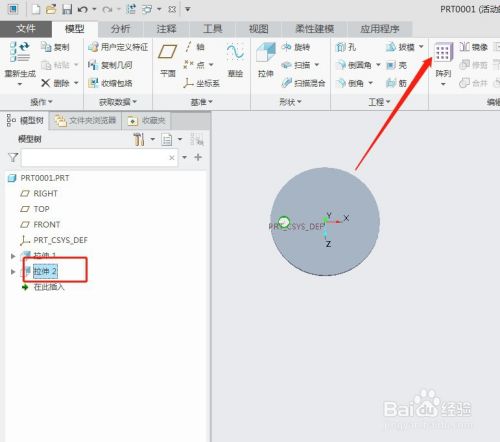Save the model with the floppy disk icon
Viewport: 500px width, 442px height.
coord(67,9)
